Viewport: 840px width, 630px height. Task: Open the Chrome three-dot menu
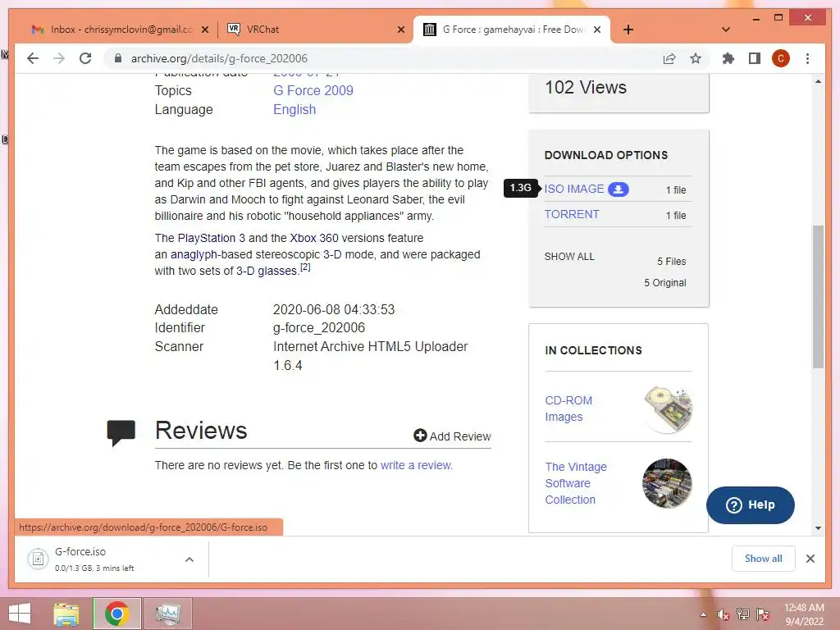(x=807, y=58)
